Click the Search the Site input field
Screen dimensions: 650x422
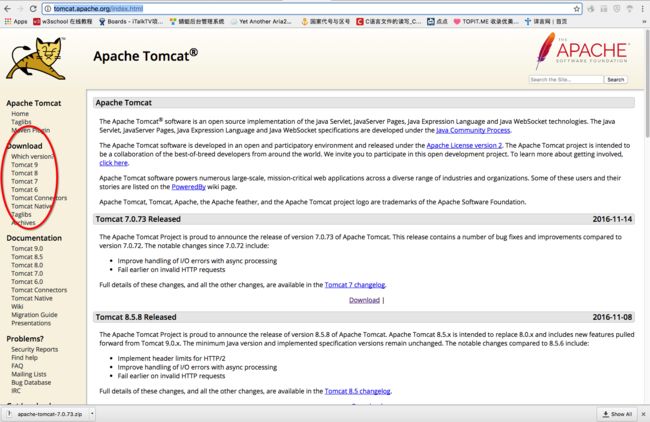(565, 80)
